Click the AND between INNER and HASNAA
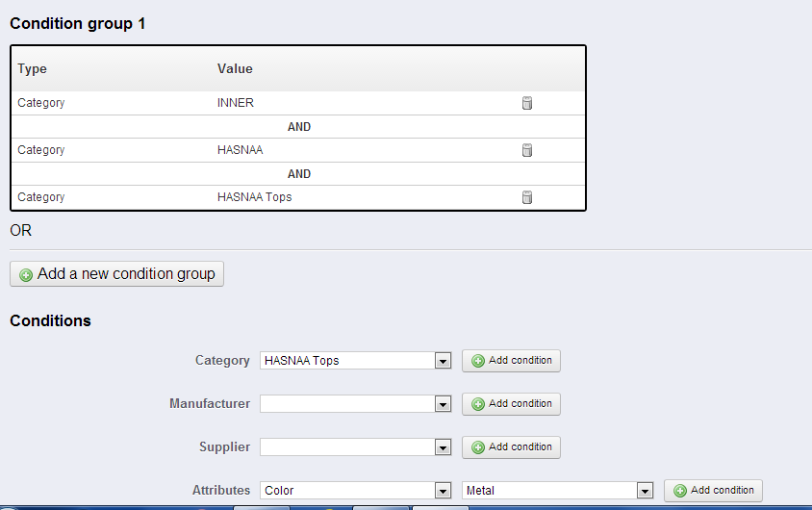The image size is (812, 510). click(x=299, y=127)
